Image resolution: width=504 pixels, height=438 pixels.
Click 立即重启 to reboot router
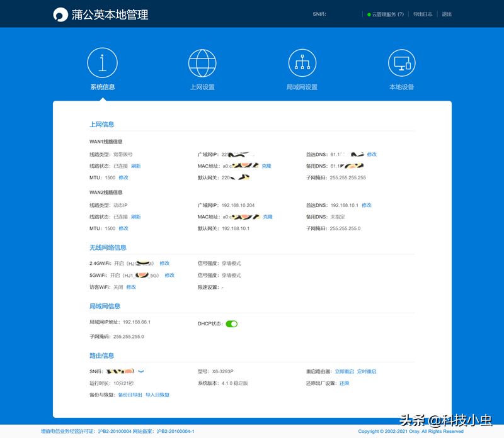[x=344, y=371]
